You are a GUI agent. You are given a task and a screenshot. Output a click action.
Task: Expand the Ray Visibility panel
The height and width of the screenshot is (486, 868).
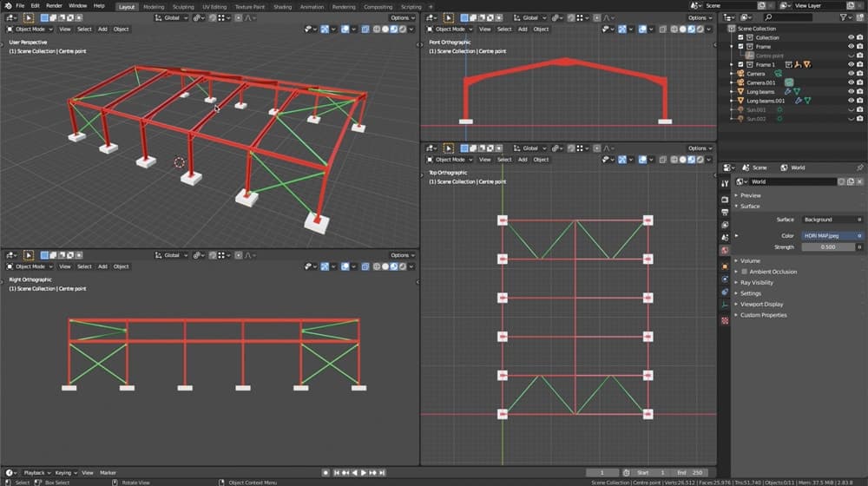click(756, 282)
